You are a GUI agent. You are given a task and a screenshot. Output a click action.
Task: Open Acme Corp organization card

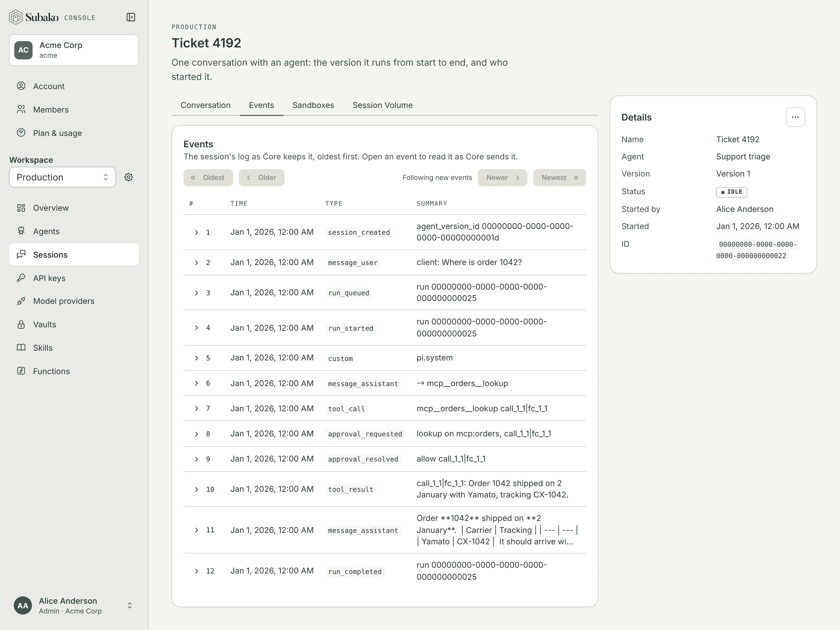click(x=74, y=50)
